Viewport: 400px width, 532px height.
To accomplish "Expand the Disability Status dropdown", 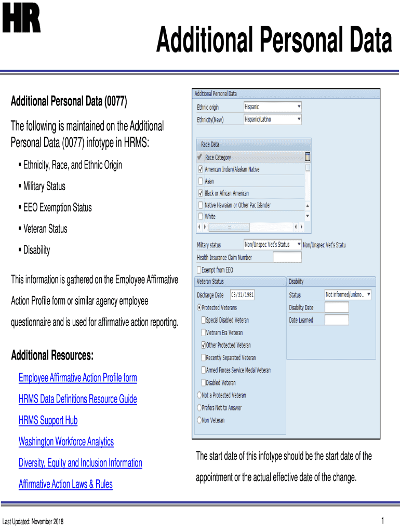I will pyautogui.click(x=368, y=295).
